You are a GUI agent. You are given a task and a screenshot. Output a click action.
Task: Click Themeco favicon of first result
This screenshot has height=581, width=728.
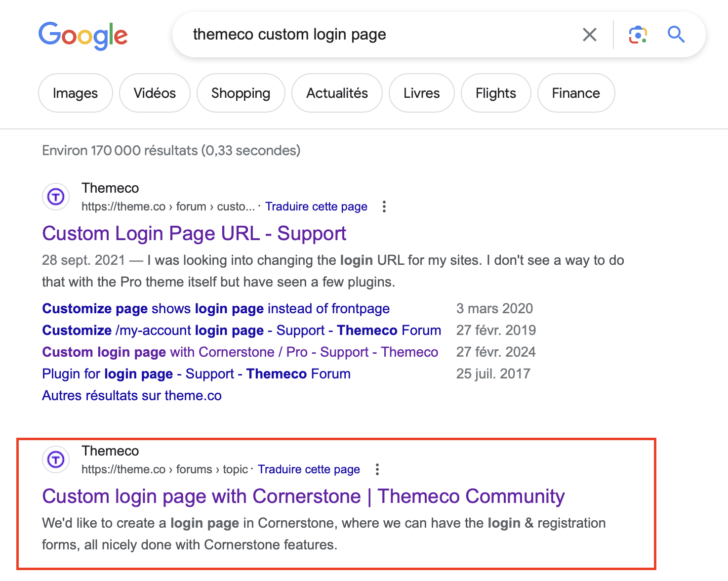pos(56,197)
